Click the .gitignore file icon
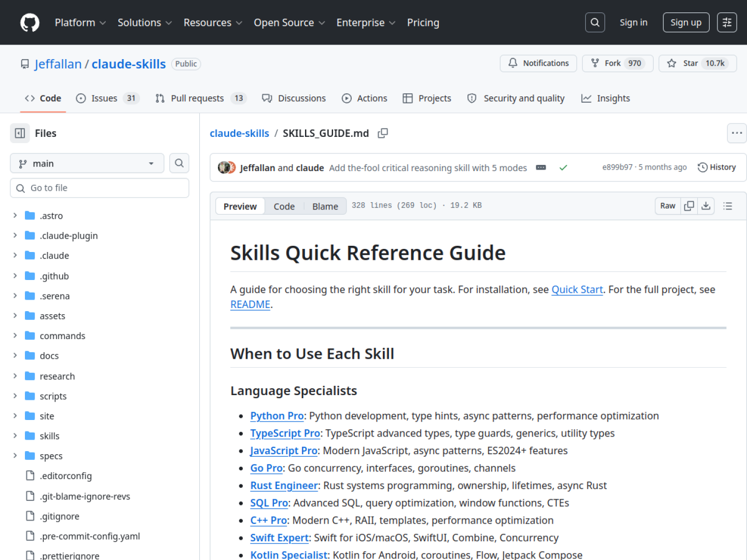The height and width of the screenshot is (560, 747). click(x=30, y=516)
